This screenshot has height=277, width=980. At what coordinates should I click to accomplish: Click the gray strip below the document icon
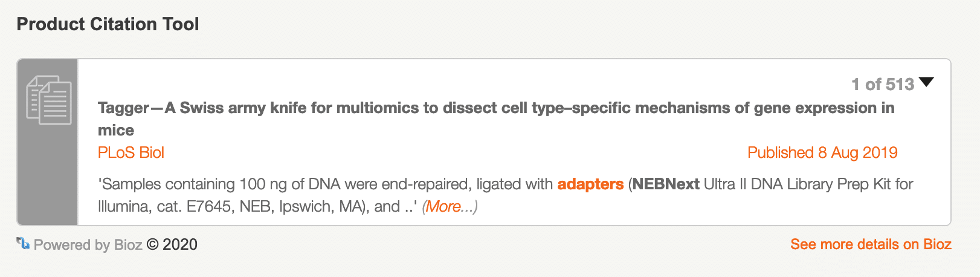click(48, 181)
